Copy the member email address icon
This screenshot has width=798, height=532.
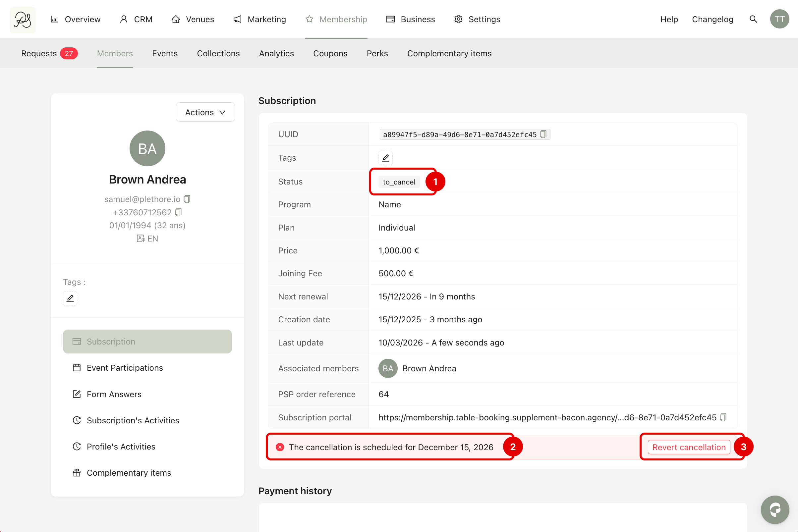[x=187, y=199]
